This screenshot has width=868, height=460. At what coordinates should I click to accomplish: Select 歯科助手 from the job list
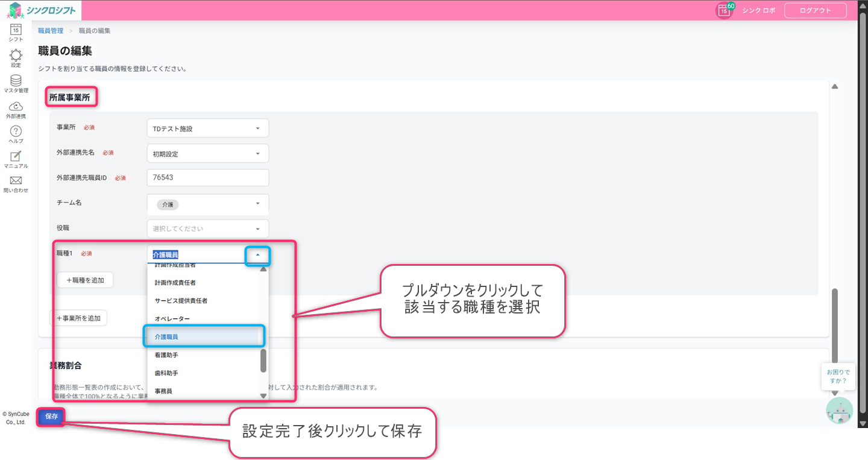pyautogui.click(x=166, y=373)
